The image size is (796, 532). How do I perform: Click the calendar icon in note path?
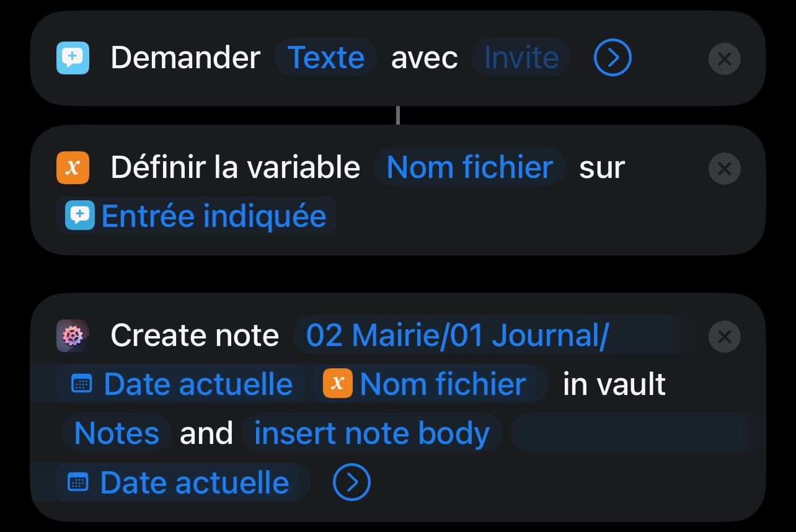tap(82, 384)
